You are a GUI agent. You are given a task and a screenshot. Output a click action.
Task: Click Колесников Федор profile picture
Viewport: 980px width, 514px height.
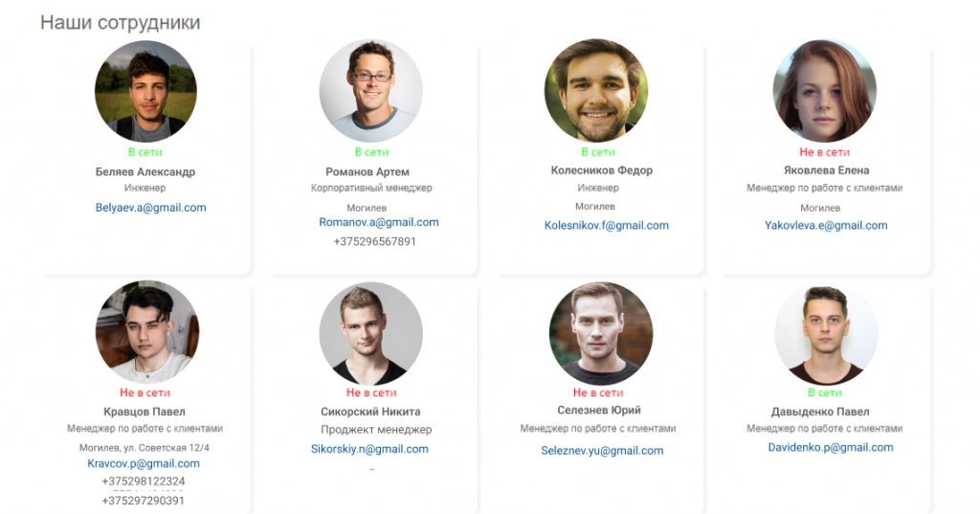coord(596,91)
